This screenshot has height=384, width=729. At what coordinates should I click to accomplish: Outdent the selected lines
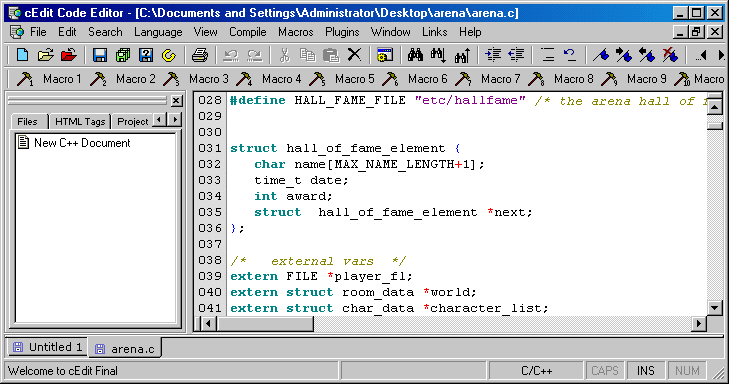[516, 55]
